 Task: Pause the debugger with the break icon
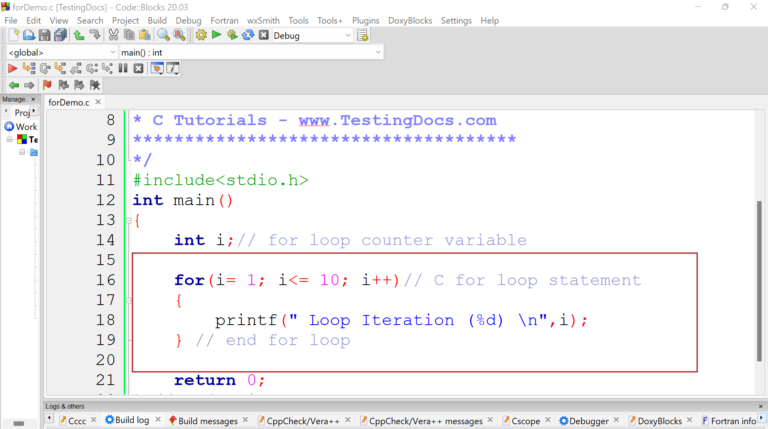pos(123,68)
